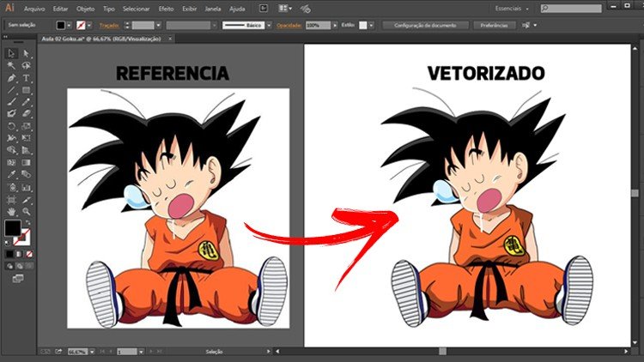Click the swap fill and stroke arrows
Viewport: 644px width, 362px height.
28,222
